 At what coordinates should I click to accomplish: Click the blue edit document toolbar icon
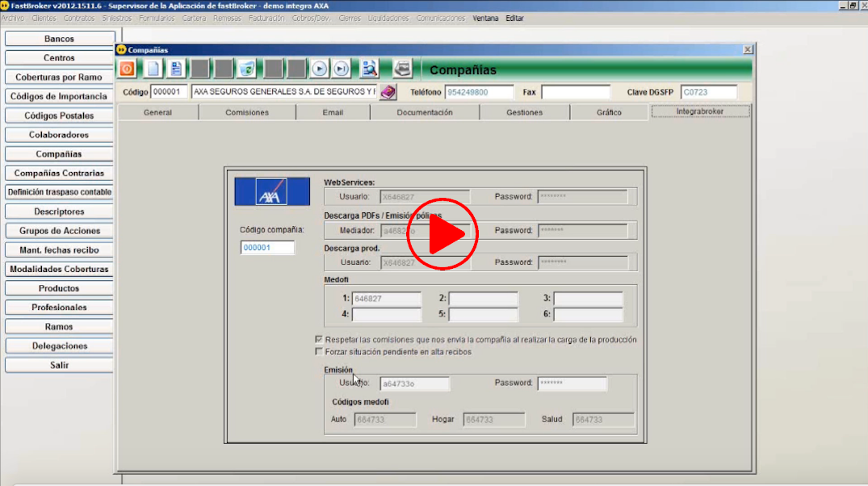(x=176, y=69)
